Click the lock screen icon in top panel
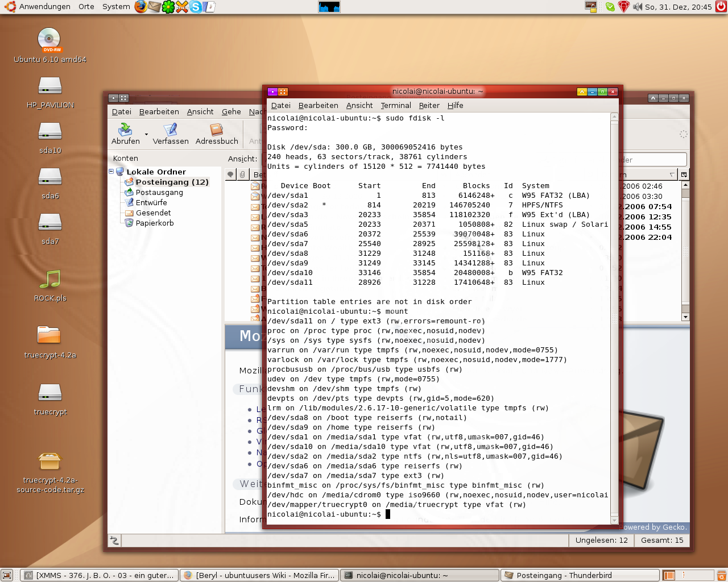The image size is (728, 582). pos(591,7)
